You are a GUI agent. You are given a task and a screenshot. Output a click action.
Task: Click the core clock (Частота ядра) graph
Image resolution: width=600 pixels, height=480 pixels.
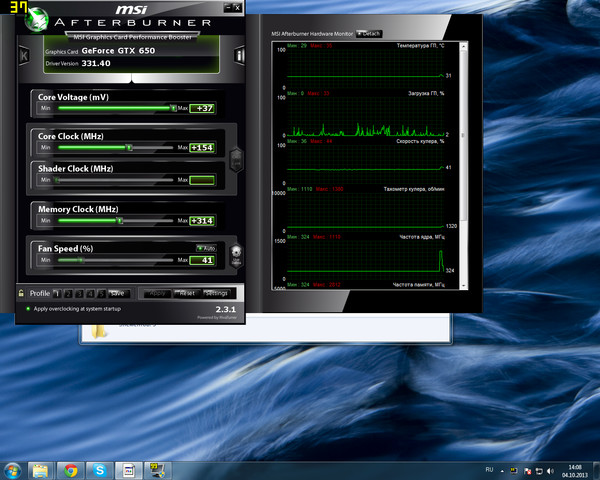[365, 260]
